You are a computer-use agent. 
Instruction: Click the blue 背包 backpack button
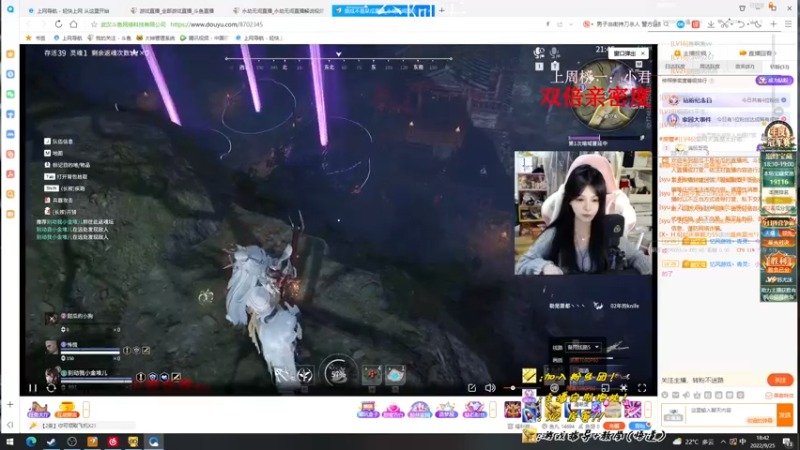click(639, 426)
